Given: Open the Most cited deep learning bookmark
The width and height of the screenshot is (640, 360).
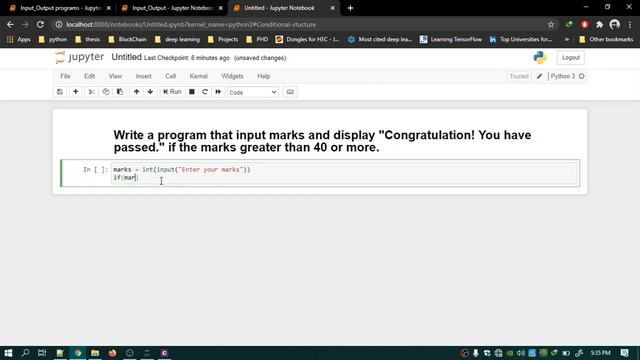Looking at the screenshot, I should tap(380, 40).
